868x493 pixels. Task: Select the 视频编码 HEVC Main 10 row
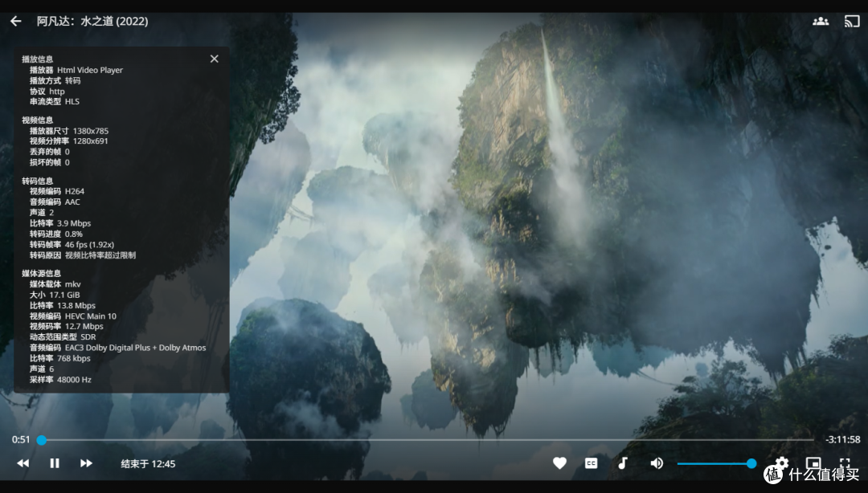pyautogui.click(x=73, y=316)
